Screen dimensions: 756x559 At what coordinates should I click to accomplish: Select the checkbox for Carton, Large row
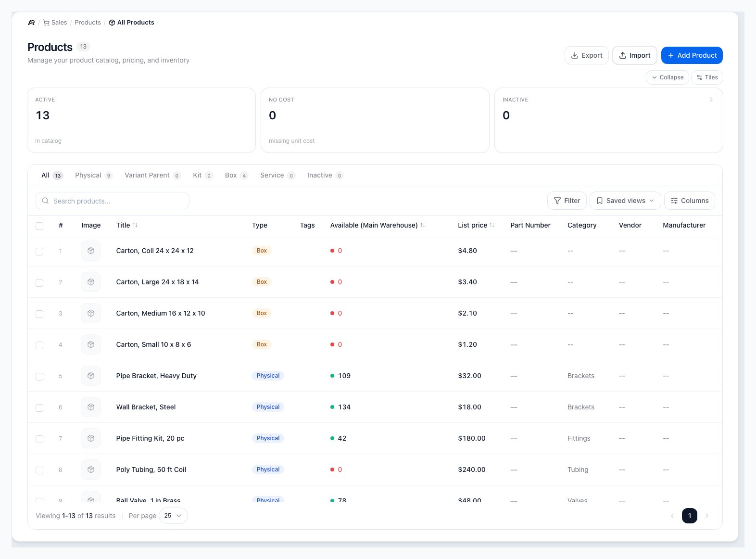click(x=39, y=283)
